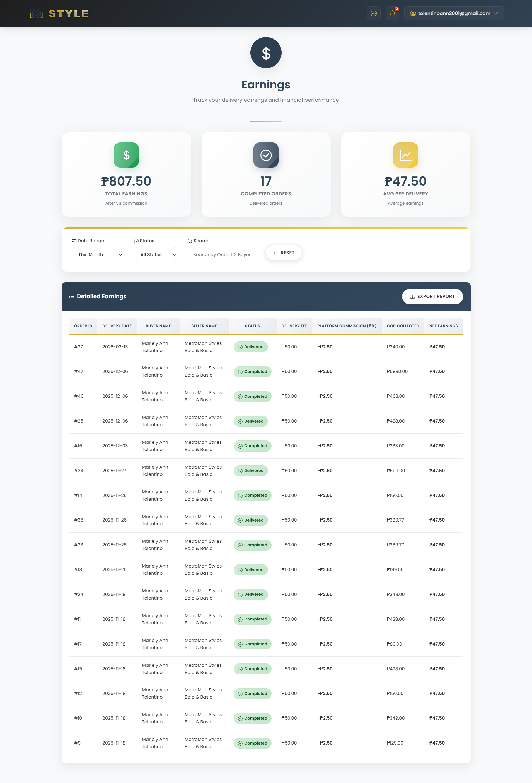Image resolution: width=532 pixels, height=783 pixels.
Task: Click the large dollar Earnings icon
Action: point(266,53)
